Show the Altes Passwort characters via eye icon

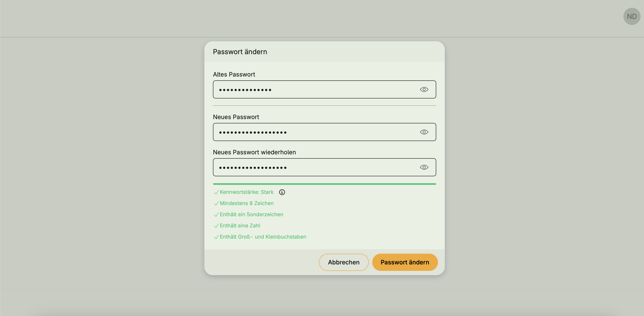pyautogui.click(x=424, y=89)
